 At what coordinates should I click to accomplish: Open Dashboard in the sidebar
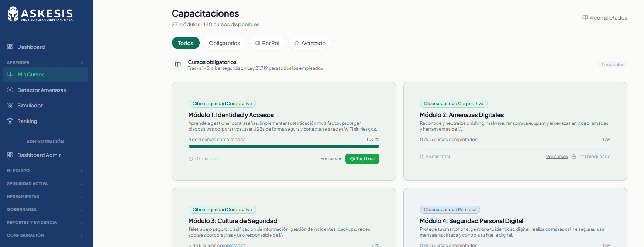click(45, 47)
